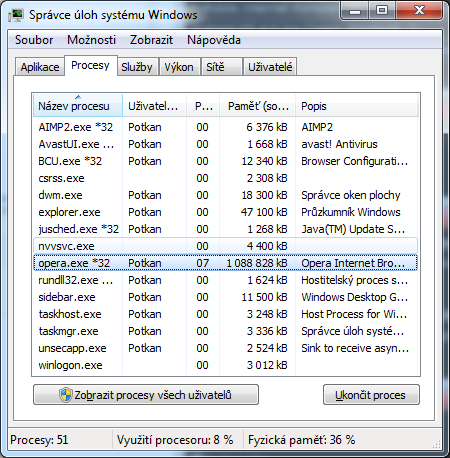Screen dimensions: 450x458
Task: Switch to the Uživatelé tab
Action: coord(270,67)
